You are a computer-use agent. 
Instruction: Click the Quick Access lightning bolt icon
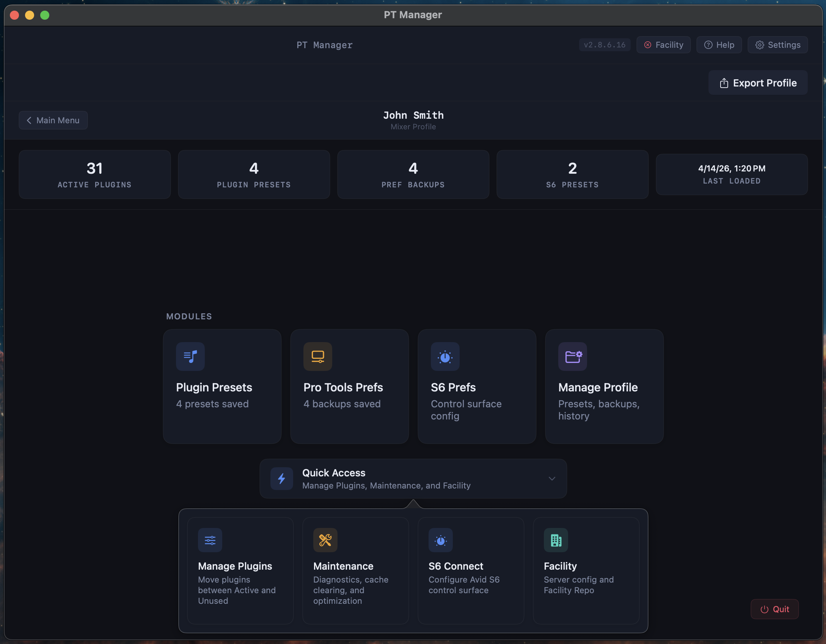[281, 479]
